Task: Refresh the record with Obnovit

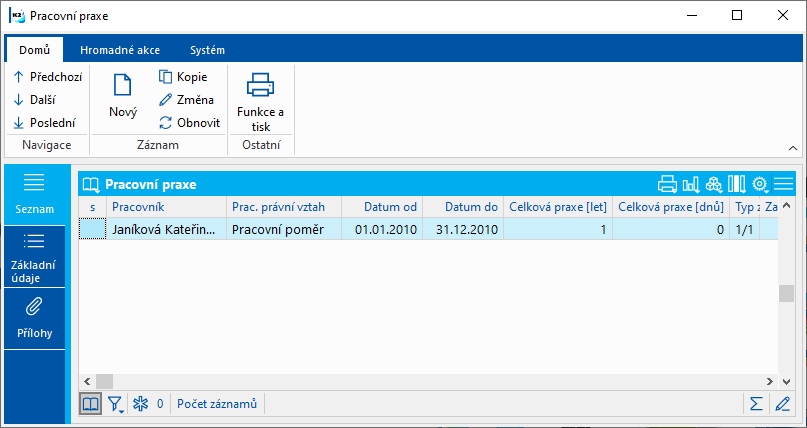Action: point(188,123)
